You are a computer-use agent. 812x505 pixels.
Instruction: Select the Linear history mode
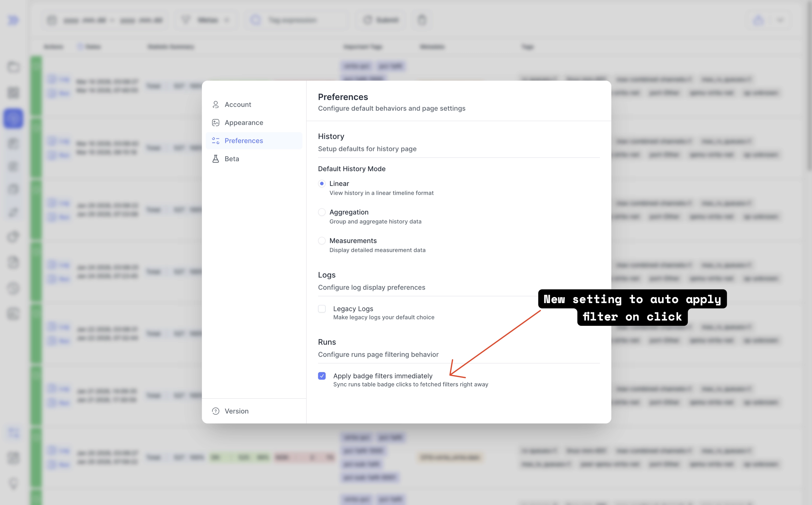point(322,183)
